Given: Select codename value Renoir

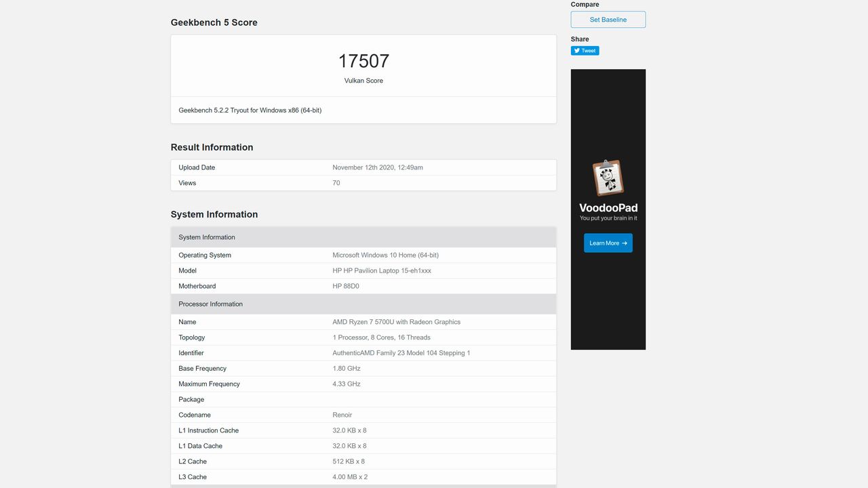Looking at the screenshot, I should pyautogui.click(x=342, y=415).
